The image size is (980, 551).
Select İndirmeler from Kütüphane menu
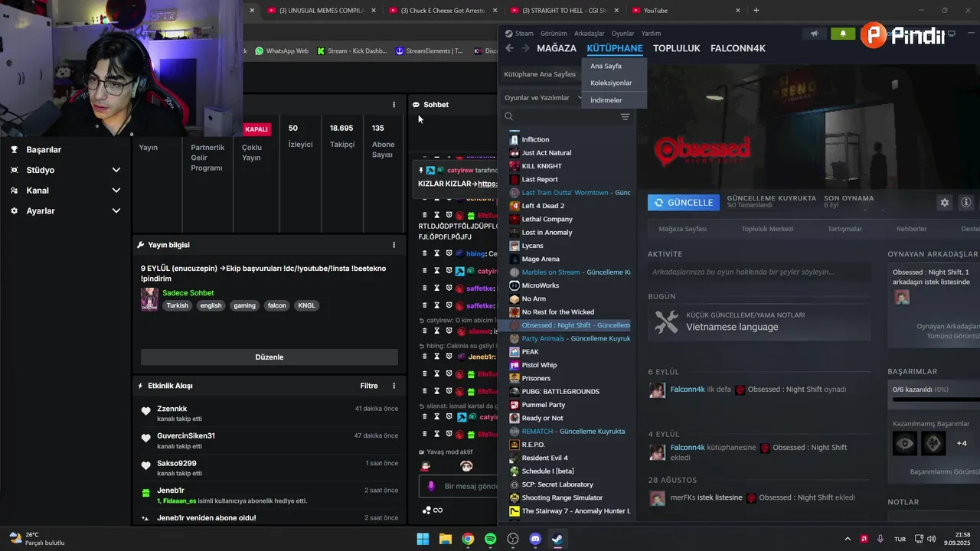pyautogui.click(x=606, y=100)
